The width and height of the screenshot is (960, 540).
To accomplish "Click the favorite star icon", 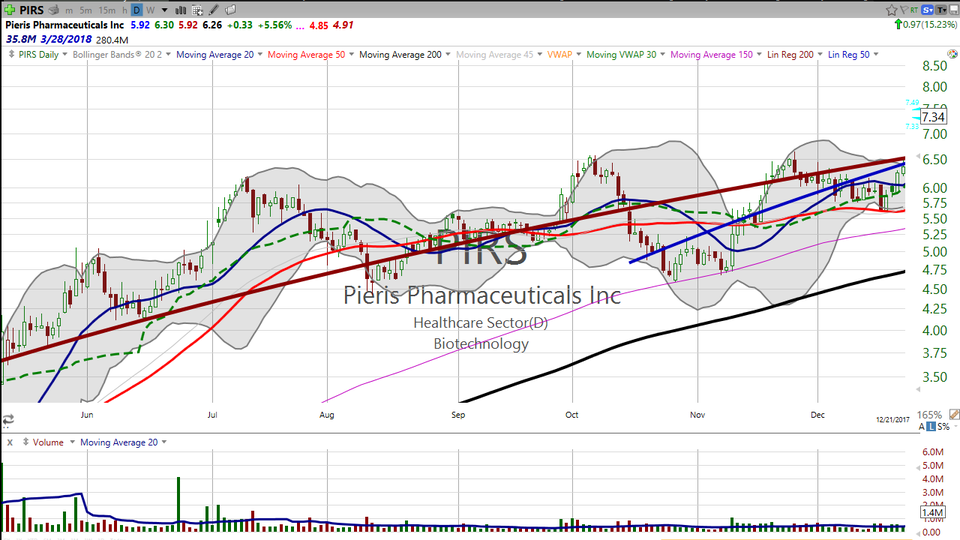I will 891,10.
